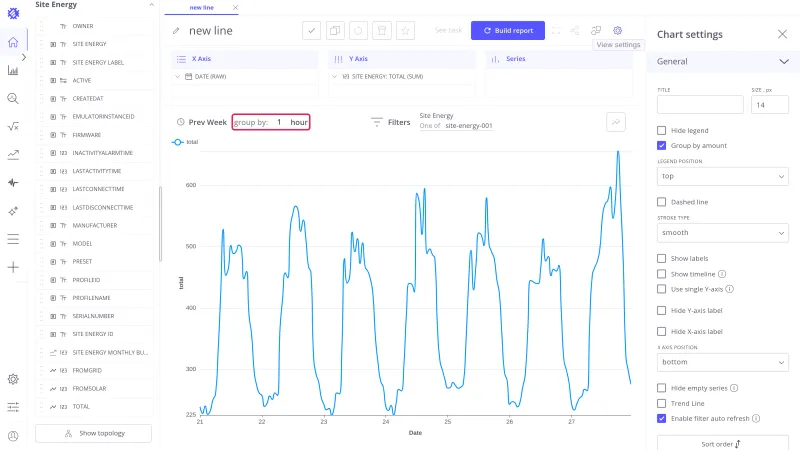This screenshot has width=800, height=450.
Task: Open the sliders icon in left sidebar
Action: [13, 407]
